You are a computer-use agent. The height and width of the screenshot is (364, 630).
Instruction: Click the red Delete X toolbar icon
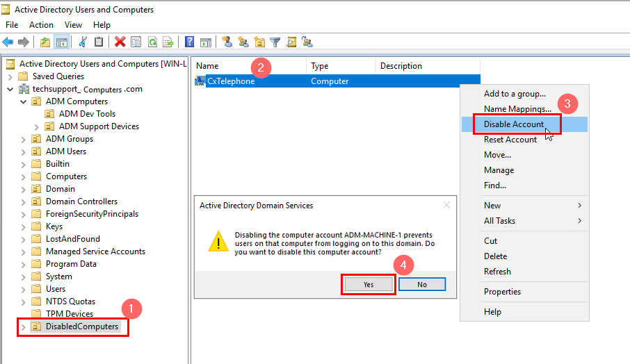(120, 42)
